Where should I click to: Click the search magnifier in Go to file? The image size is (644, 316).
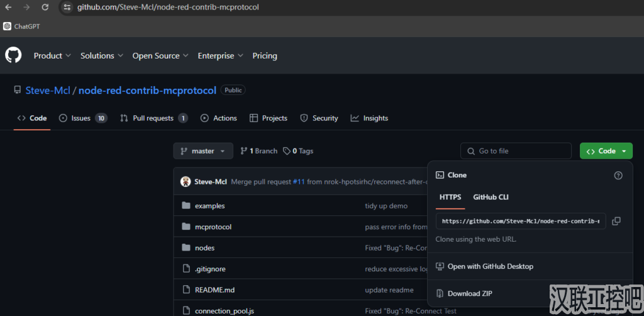(x=470, y=151)
